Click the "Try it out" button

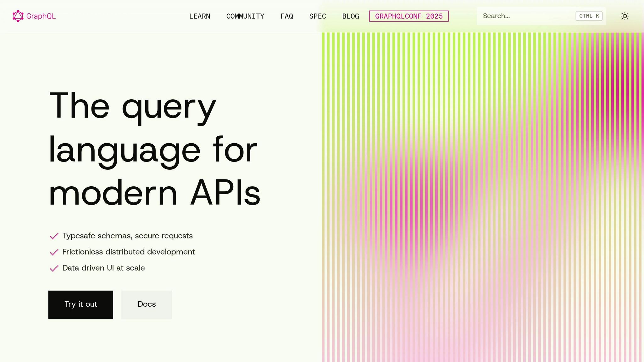pos(80,304)
